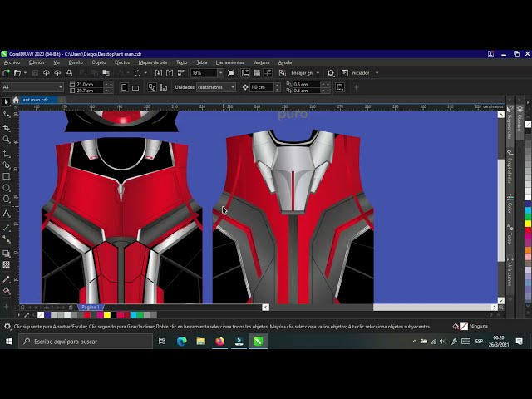The height and width of the screenshot is (399, 532).
Task: Select the Parallel Dimension tool
Action: coord(6,228)
